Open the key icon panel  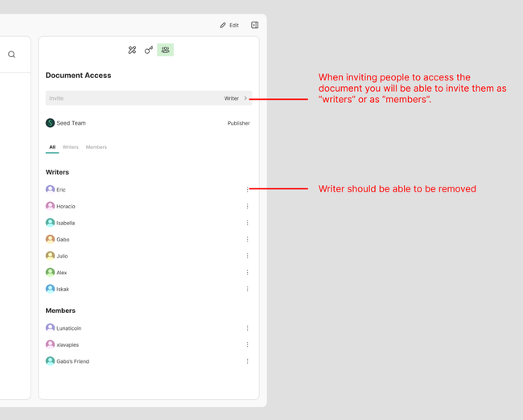(149, 50)
